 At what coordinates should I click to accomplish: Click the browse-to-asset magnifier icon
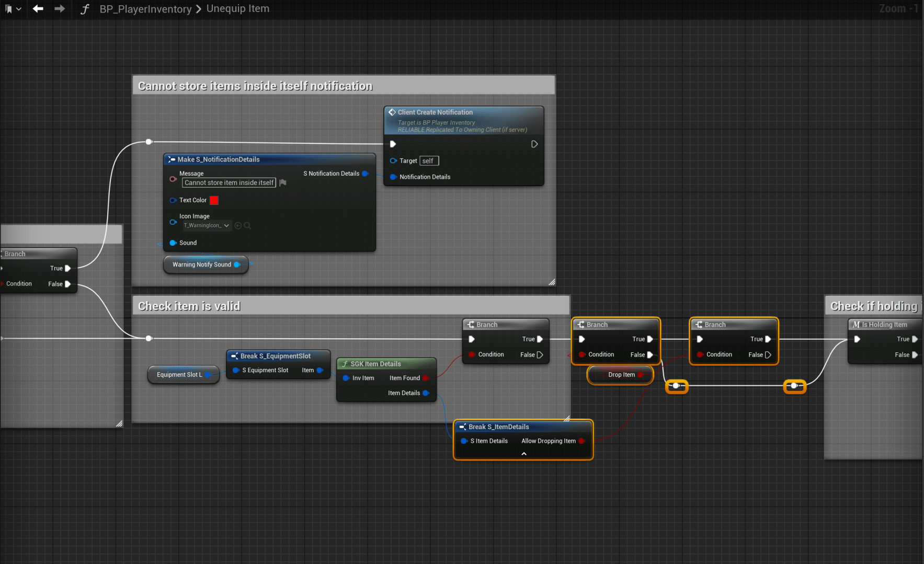(248, 226)
